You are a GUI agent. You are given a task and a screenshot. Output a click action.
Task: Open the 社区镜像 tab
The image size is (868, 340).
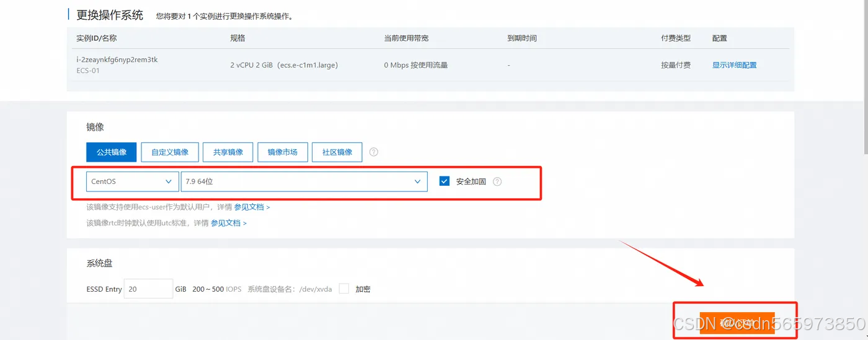pos(337,152)
